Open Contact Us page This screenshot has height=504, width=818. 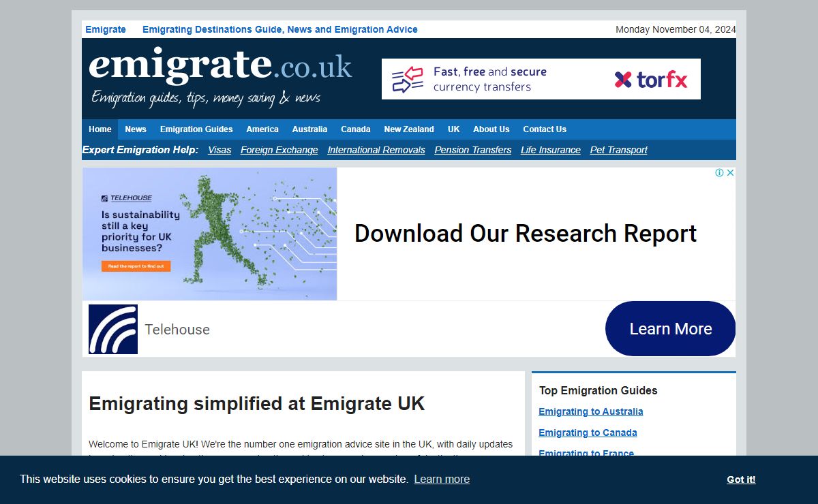(545, 129)
